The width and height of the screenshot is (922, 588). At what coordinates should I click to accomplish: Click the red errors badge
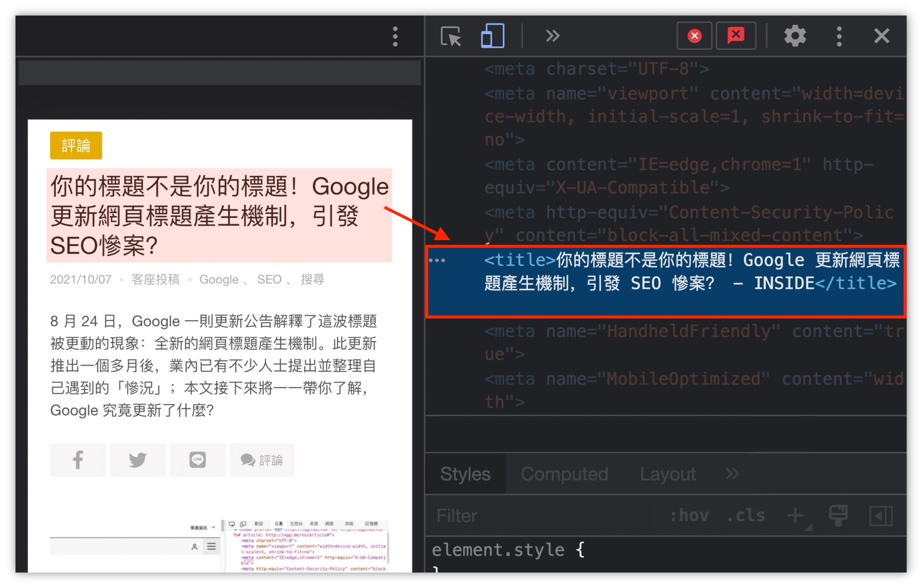click(694, 36)
